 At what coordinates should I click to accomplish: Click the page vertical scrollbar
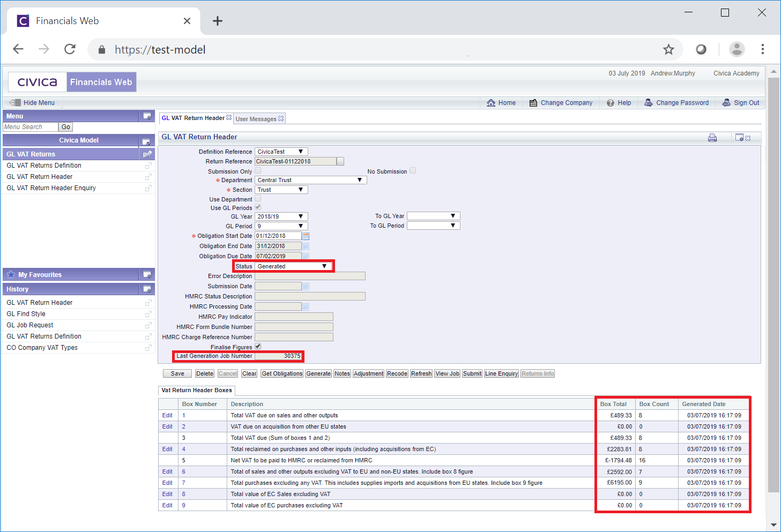[x=773, y=285]
